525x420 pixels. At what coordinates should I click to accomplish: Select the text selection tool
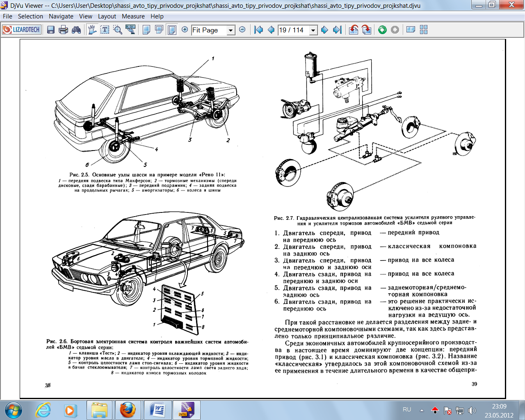[x=105, y=30]
